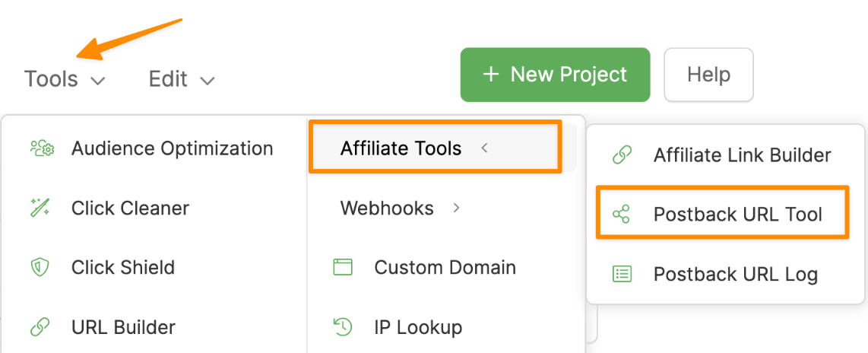Choose the Webhooks menu entry text
The height and width of the screenshot is (353, 868).
coord(387,208)
